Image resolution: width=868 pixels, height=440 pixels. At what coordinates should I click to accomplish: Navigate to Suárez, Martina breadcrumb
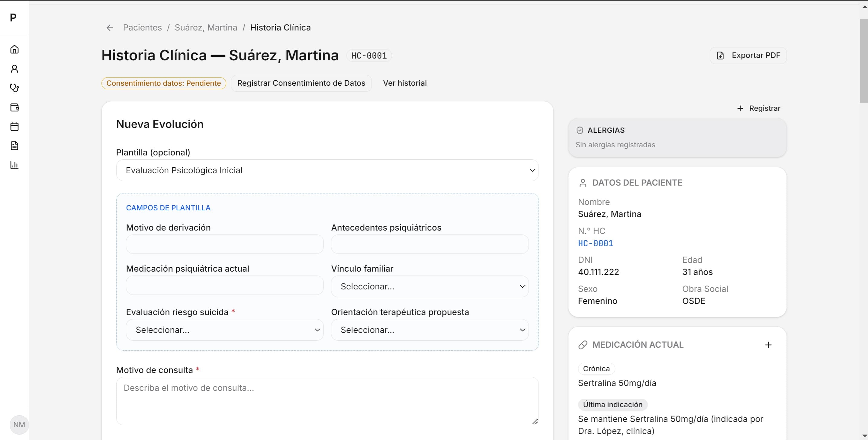[206, 27]
